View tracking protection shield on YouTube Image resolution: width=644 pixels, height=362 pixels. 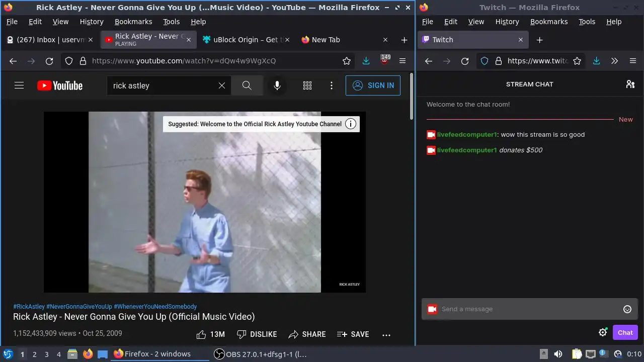(x=69, y=61)
